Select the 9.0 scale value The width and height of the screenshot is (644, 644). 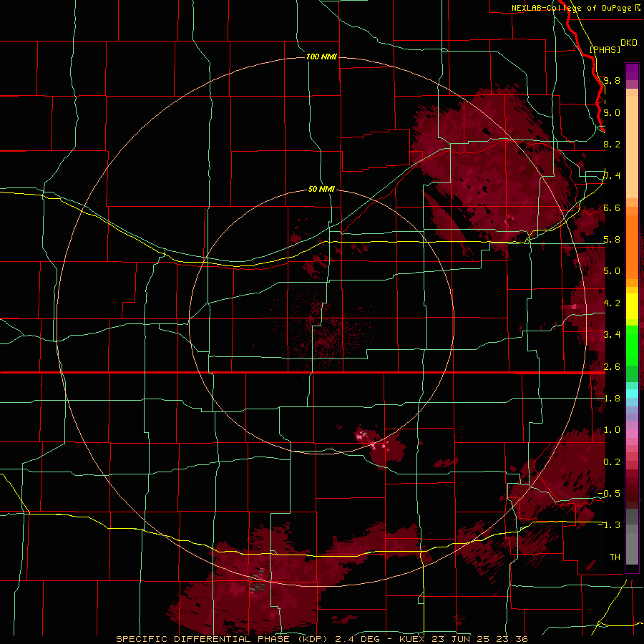[x=612, y=112]
